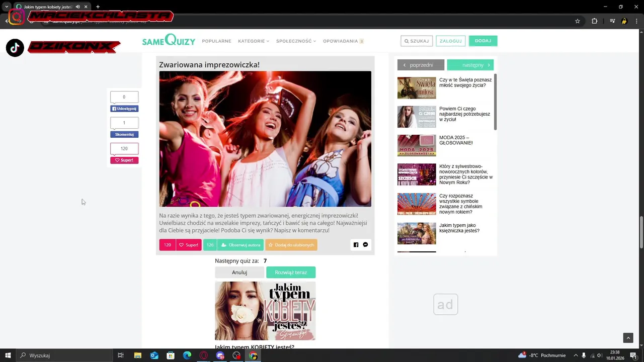This screenshot has height=362, width=644.
Task: Open Outlook from the taskbar
Action: 154,355
